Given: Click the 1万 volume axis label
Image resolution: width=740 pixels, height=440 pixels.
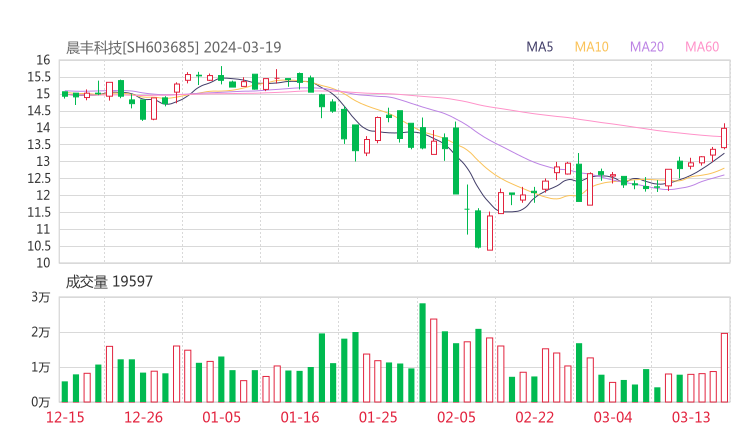Looking at the screenshot, I should (41, 367).
